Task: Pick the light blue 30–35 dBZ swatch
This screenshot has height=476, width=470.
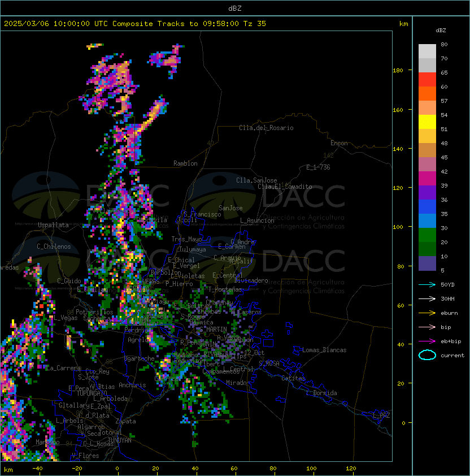Action: 427,221
